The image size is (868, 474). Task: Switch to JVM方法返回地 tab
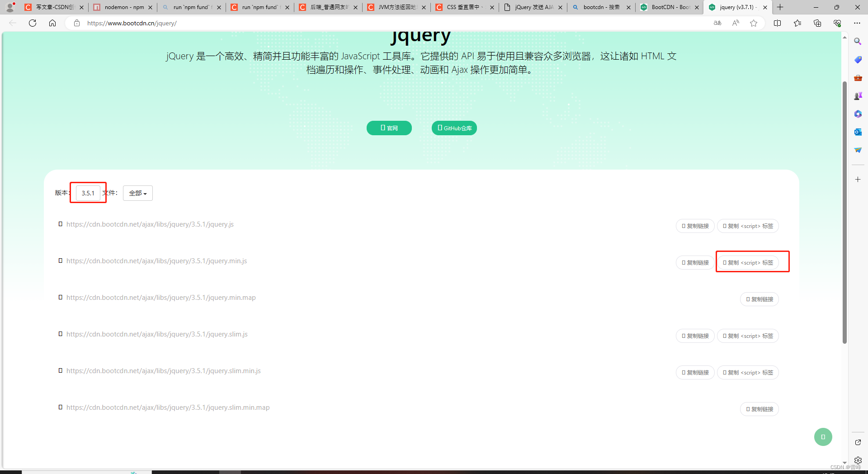[396, 7]
